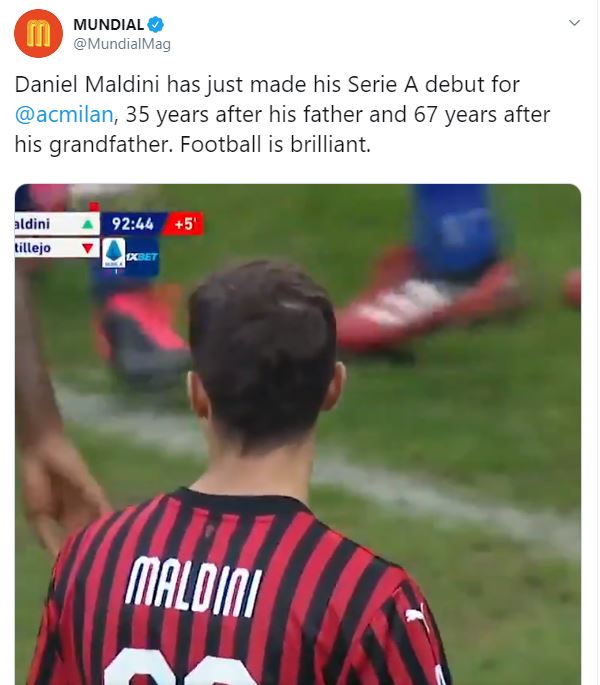Screen dimensions: 600x685
Task: Click the 'aldini' incoming player label
Action: point(32,224)
